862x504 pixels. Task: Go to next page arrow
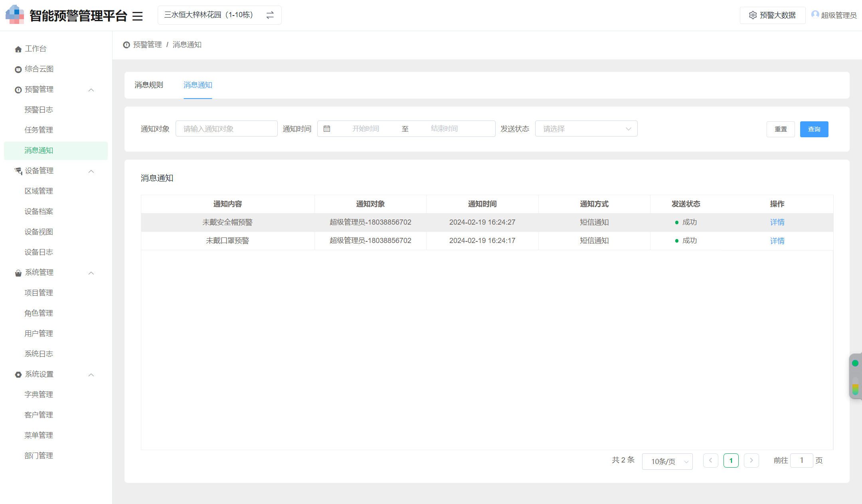[x=751, y=461]
